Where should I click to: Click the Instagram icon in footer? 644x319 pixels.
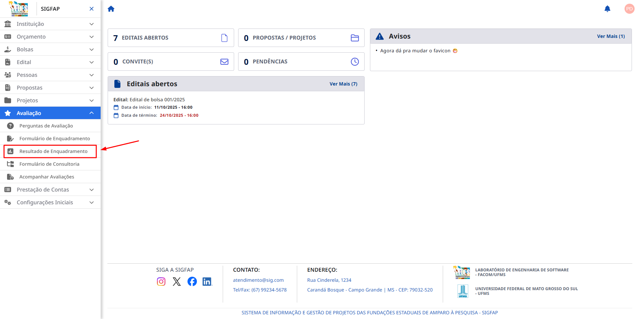(161, 281)
